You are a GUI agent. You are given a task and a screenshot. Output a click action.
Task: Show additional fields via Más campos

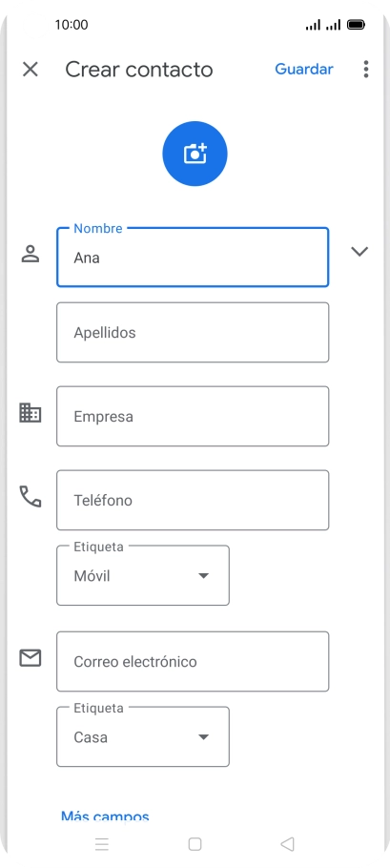coord(105,816)
